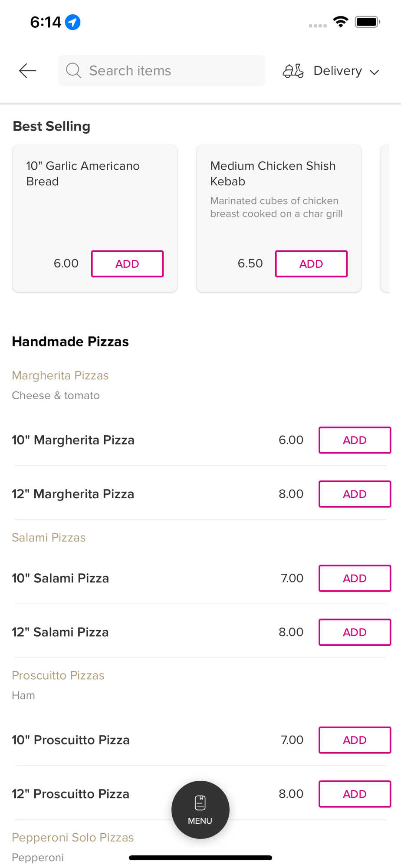Screen dimensions: 401x868
Task: Add 12" Margherita Pizza to order
Action: click(x=355, y=494)
